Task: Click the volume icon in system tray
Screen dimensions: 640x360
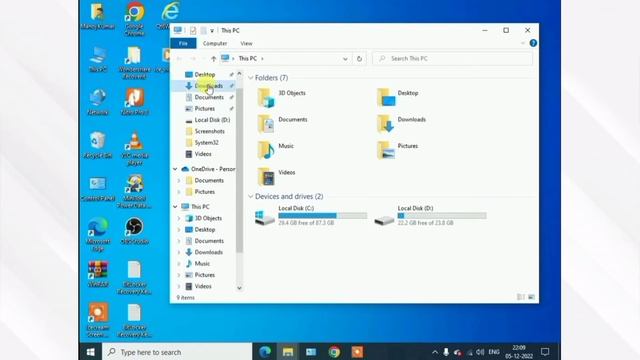Action: tap(480, 352)
